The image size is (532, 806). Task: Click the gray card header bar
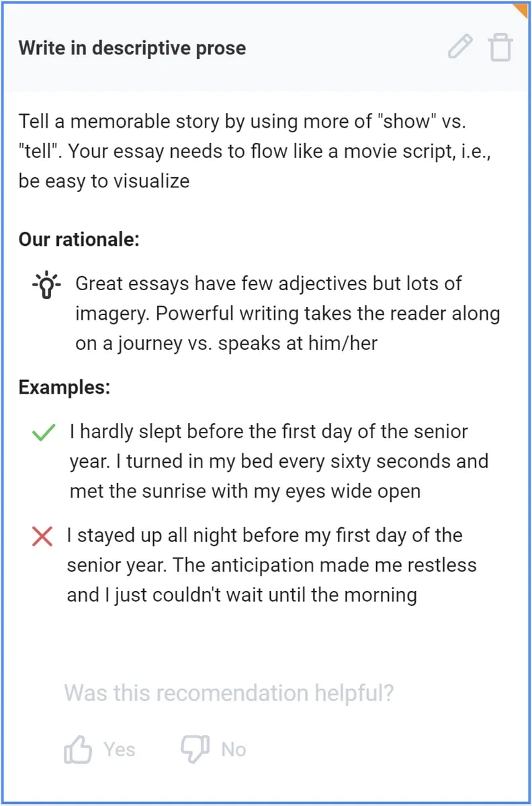tap(266, 48)
